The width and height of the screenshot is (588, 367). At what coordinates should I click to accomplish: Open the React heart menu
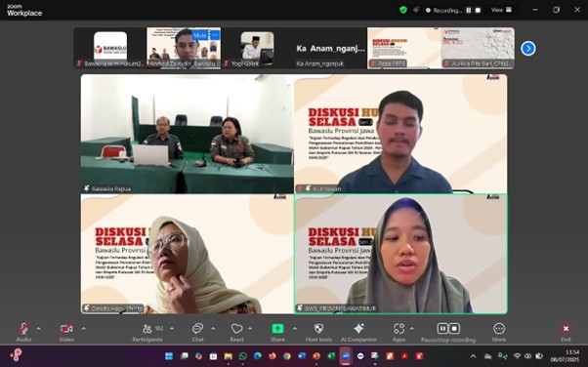pos(236,332)
